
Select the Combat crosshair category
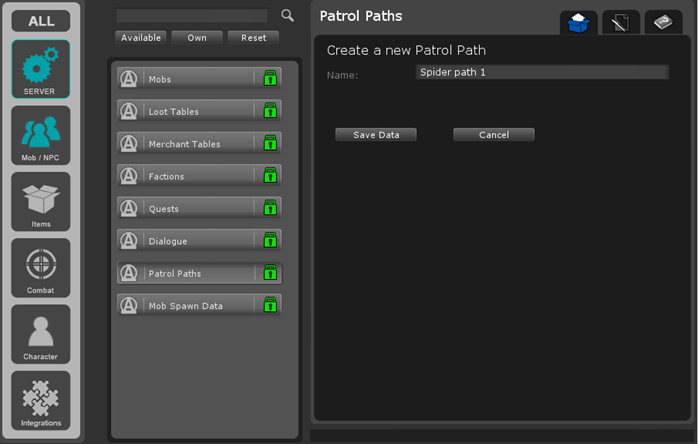[x=41, y=267]
